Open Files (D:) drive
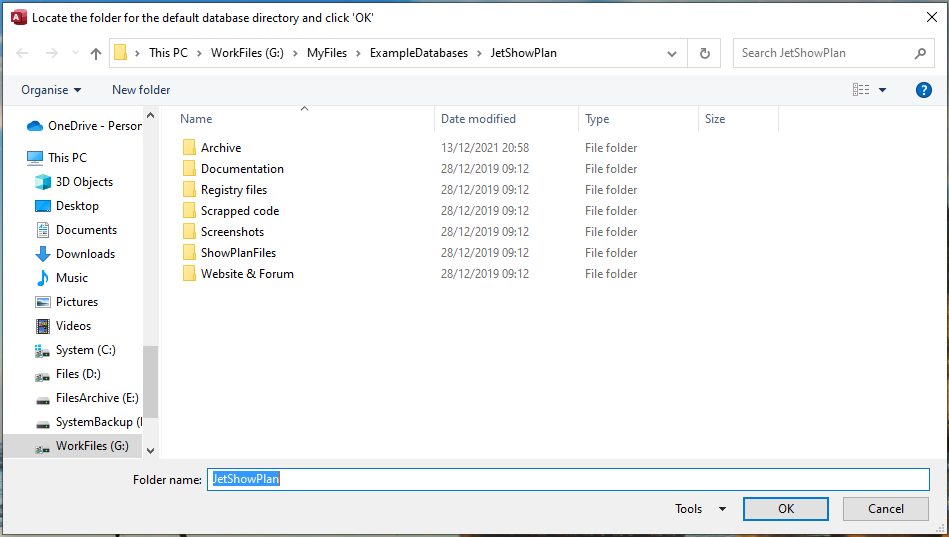 (x=67, y=374)
